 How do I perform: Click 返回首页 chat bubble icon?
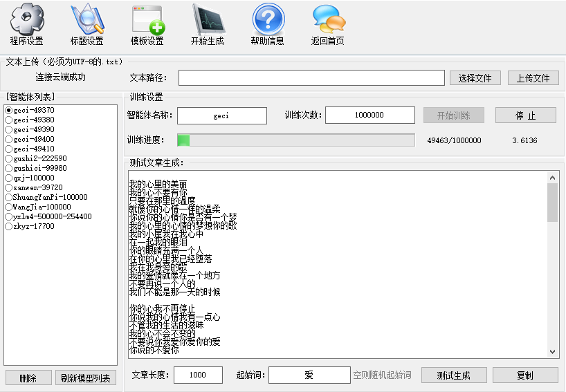click(x=327, y=19)
